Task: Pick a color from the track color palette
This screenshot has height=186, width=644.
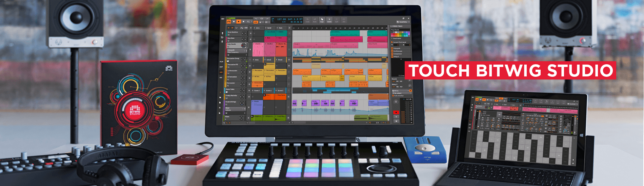Action: 400,34
